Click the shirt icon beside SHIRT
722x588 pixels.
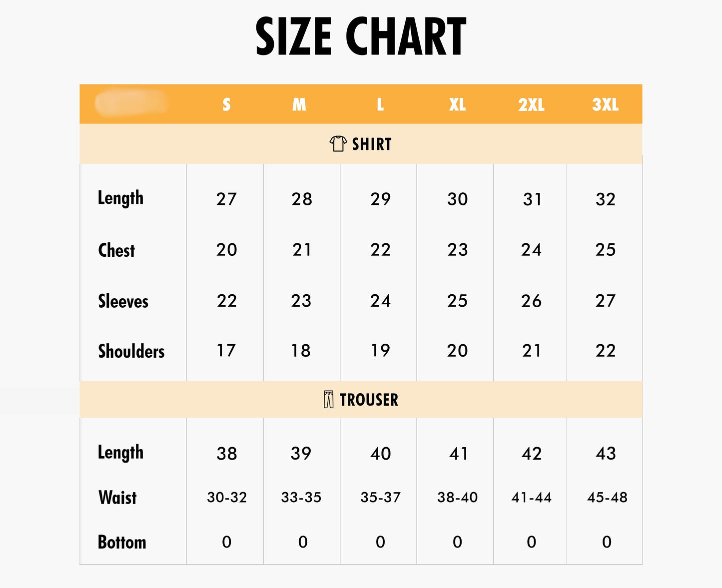[x=338, y=144]
